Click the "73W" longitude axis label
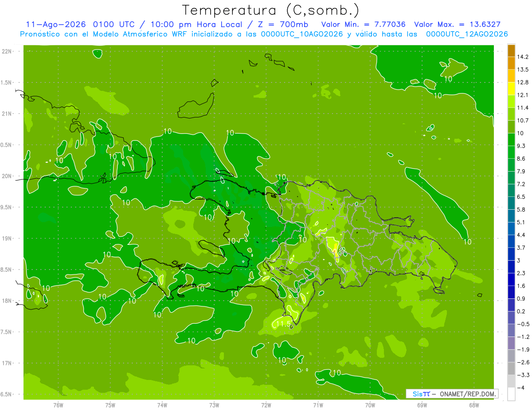The image size is (532, 411). pos(214,405)
